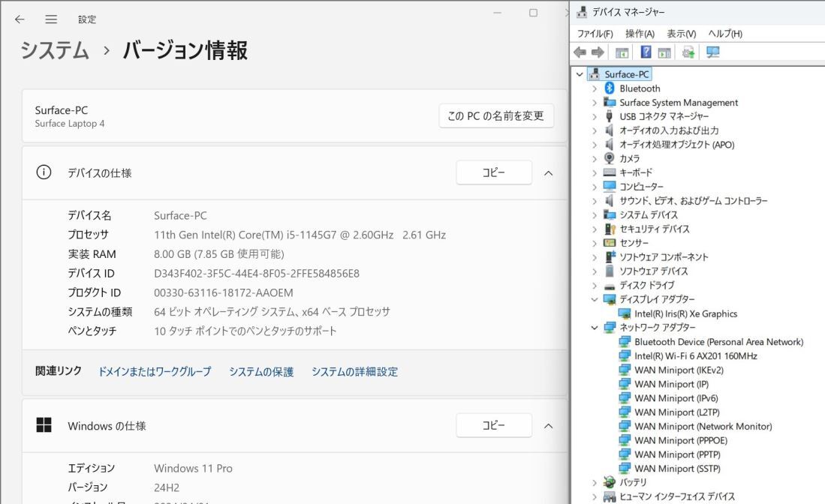Click the monitor icon in Device Manager toolbar
Screen dimensions: 825x504
(713, 52)
